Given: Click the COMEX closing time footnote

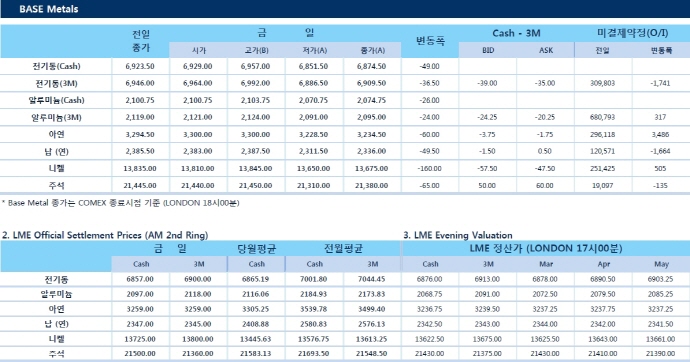Looking at the screenshot, I should click(x=121, y=203).
